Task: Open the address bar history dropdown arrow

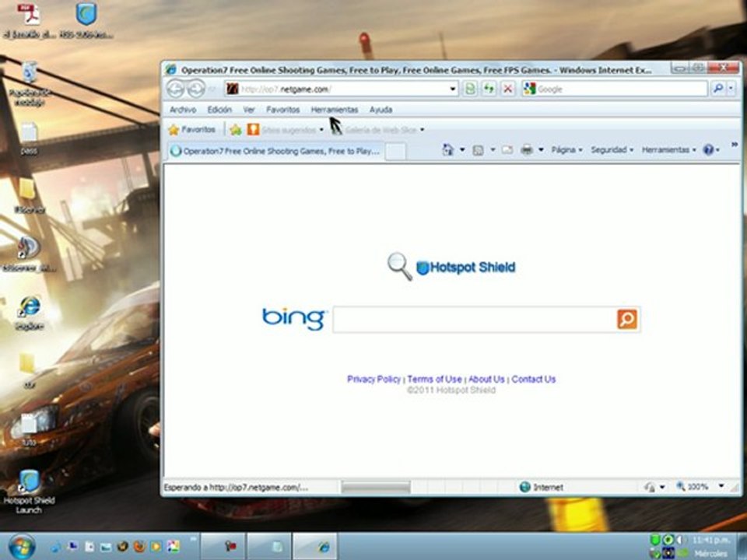Action: 453,89
